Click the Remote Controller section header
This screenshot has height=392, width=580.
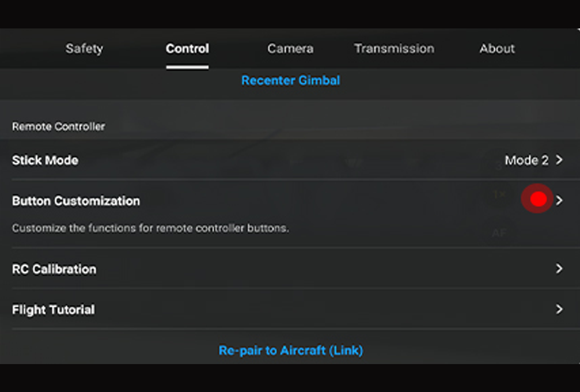point(58,126)
